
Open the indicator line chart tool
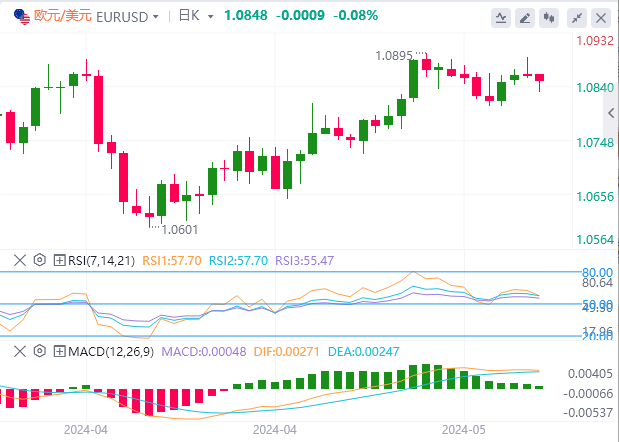coord(501,18)
